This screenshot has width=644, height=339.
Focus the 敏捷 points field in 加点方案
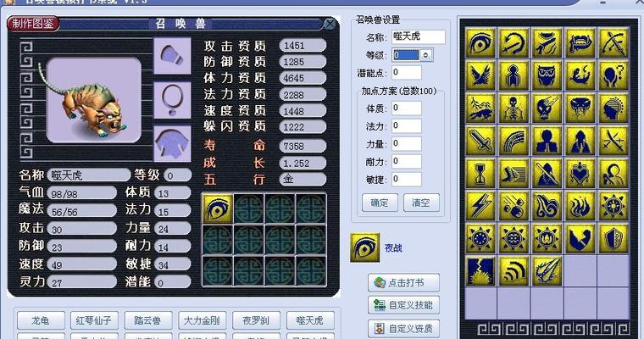click(406, 179)
